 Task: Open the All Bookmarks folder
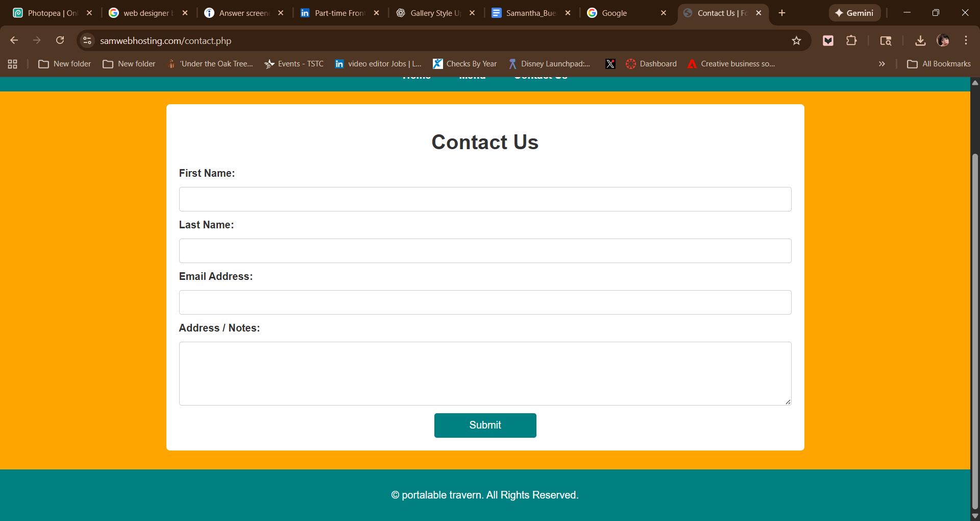point(939,64)
